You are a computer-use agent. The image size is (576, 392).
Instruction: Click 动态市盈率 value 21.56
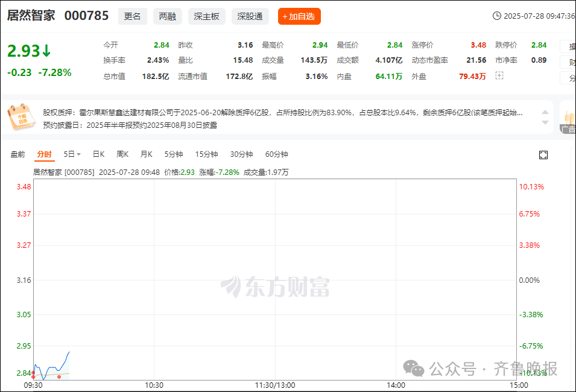click(476, 60)
